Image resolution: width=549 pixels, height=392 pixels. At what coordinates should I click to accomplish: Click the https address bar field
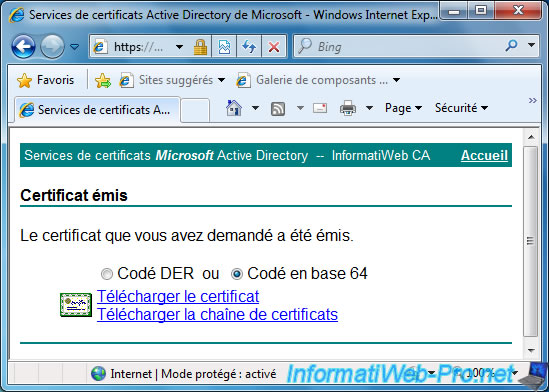coord(138,47)
